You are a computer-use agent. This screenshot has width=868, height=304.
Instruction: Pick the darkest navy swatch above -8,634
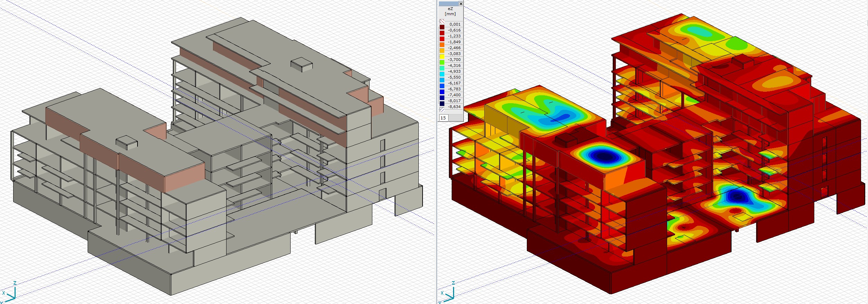(442, 104)
